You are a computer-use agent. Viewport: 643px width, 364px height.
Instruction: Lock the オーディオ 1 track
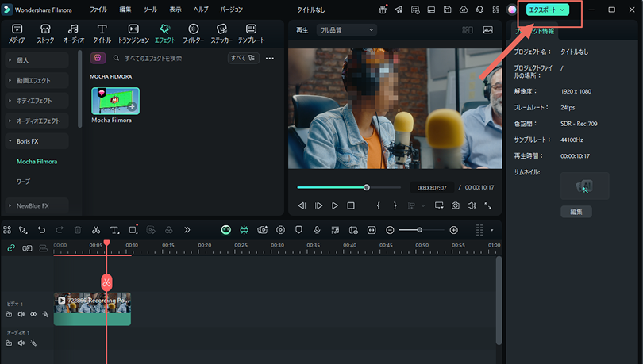(x=9, y=343)
